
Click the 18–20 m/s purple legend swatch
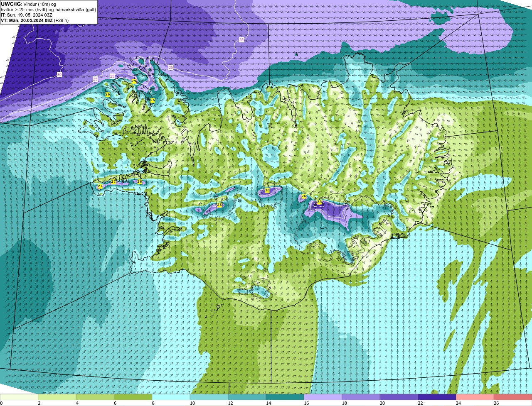click(361, 397)
